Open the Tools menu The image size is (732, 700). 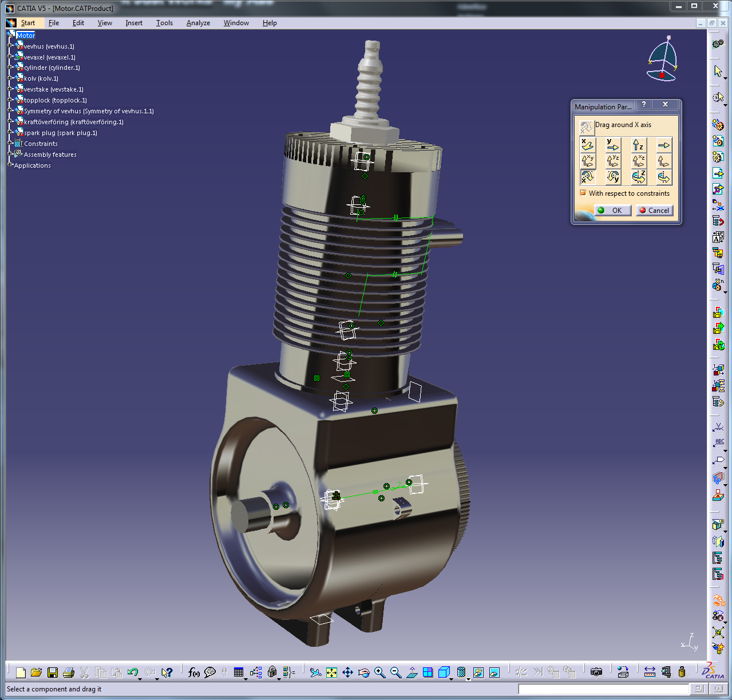coord(164,23)
